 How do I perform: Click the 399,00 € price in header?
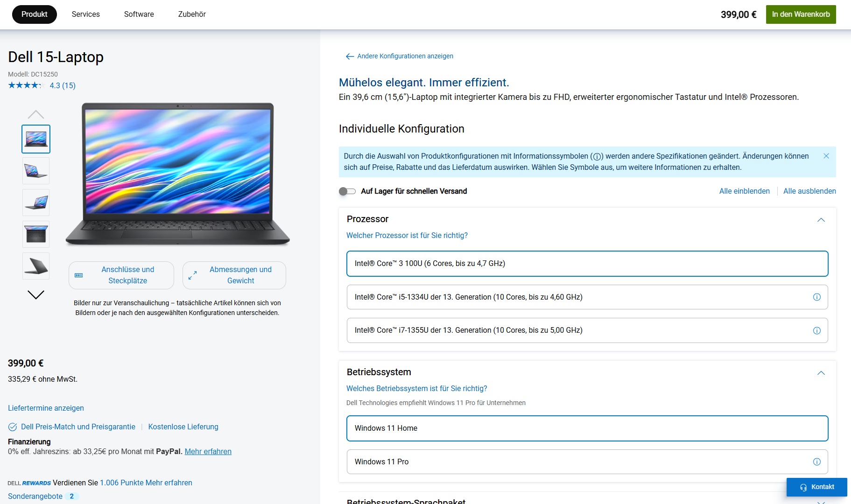738,14
